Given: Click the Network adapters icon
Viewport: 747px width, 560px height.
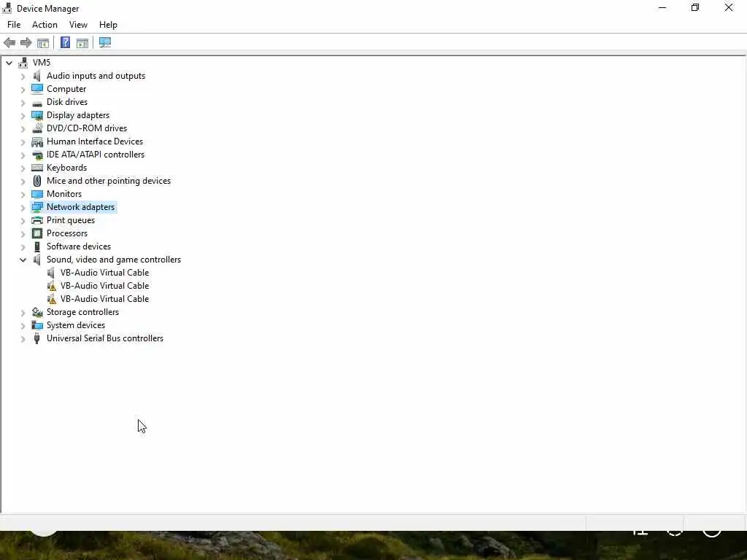Looking at the screenshot, I should (x=37, y=207).
